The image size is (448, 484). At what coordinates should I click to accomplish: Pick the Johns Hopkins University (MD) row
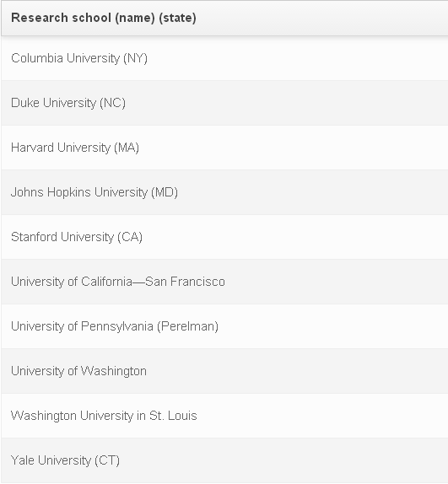click(224, 192)
